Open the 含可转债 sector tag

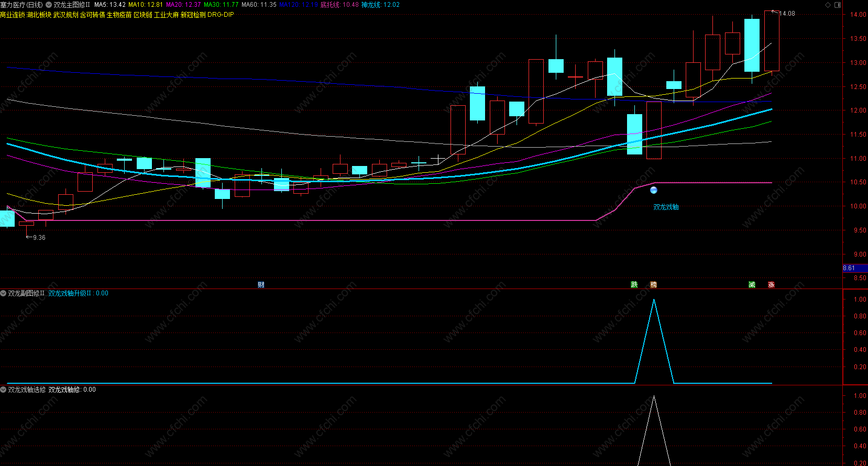[x=93, y=15]
